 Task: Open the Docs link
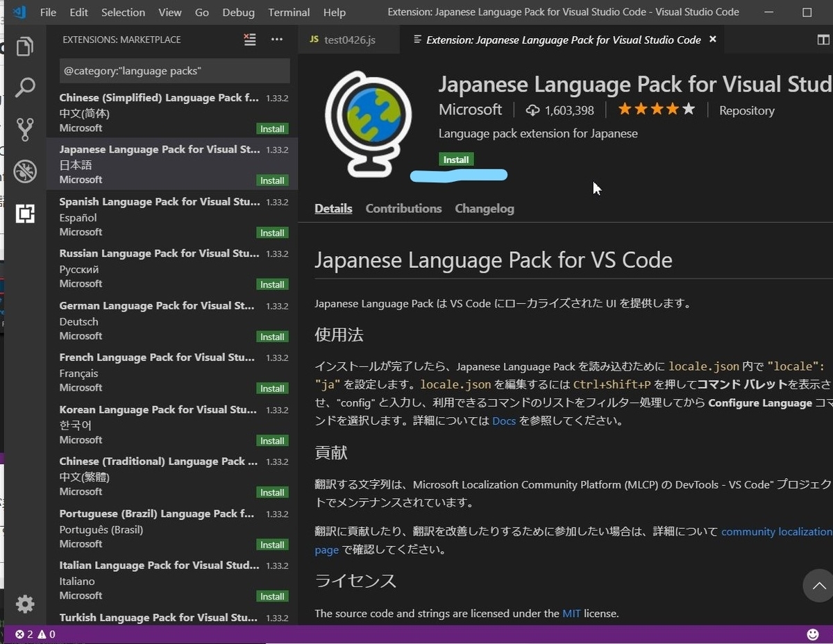pyautogui.click(x=504, y=421)
